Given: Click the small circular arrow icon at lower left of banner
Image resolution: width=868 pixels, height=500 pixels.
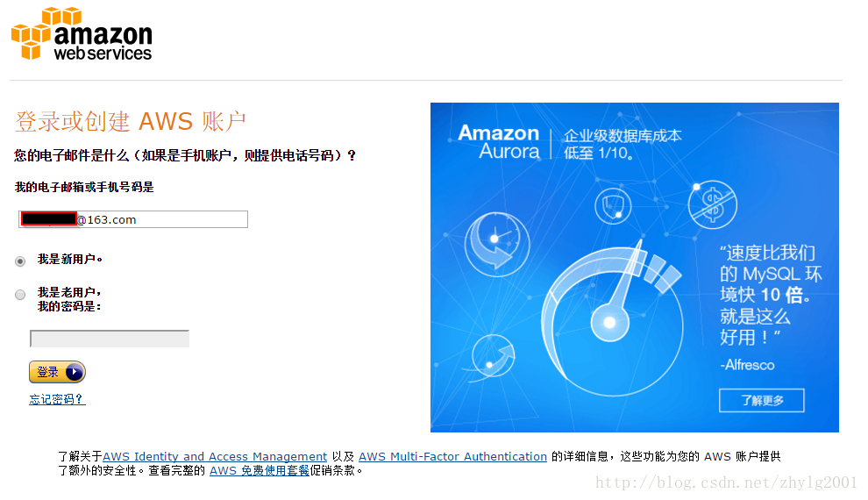Looking at the screenshot, I should tap(493, 356).
